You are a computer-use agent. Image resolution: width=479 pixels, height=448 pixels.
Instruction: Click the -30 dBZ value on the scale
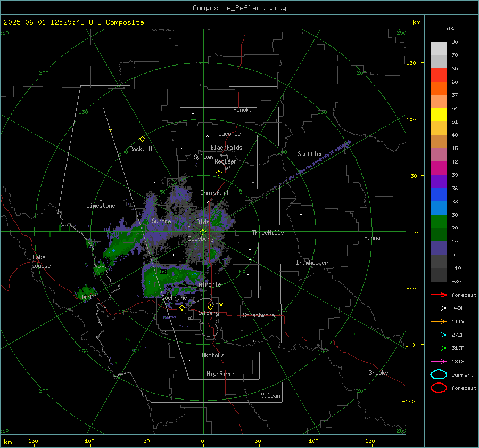456,281
